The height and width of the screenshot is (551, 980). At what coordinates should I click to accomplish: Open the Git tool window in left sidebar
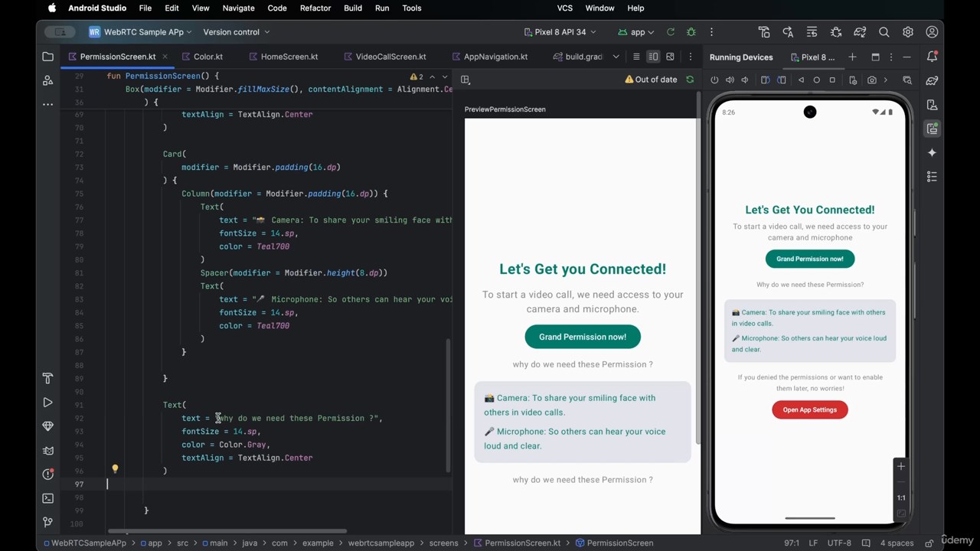pyautogui.click(x=47, y=522)
